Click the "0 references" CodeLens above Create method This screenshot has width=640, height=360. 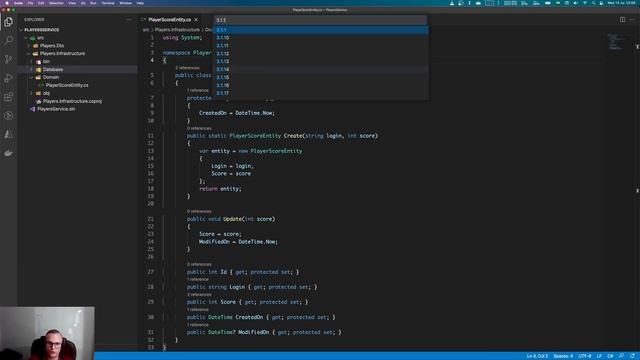199,128
